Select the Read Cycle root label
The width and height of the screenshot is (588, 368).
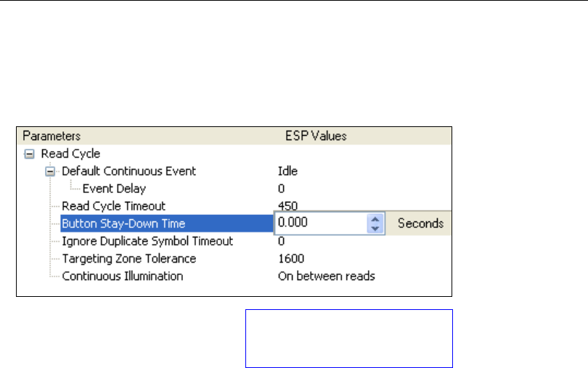[x=70, y=154]
